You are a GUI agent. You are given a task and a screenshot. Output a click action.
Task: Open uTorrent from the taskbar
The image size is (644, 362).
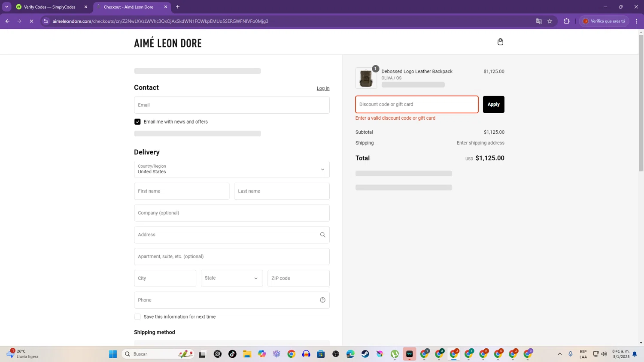click(395, 354)
